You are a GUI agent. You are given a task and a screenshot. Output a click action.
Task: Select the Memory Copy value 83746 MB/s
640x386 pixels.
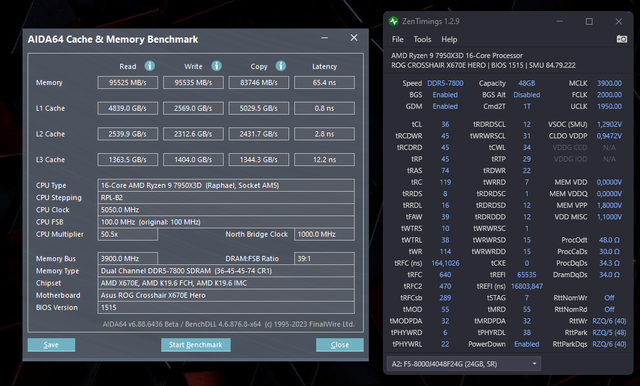tap(259, 82)
